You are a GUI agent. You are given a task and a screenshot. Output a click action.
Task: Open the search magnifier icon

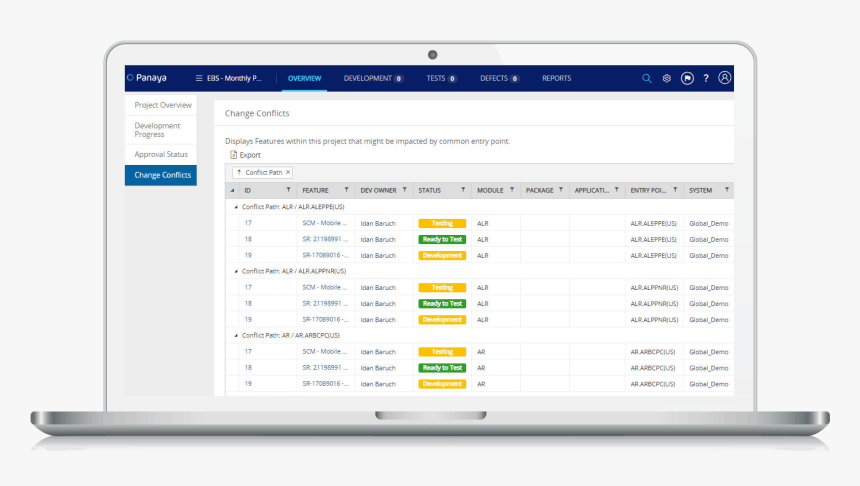tap(647, 78)
